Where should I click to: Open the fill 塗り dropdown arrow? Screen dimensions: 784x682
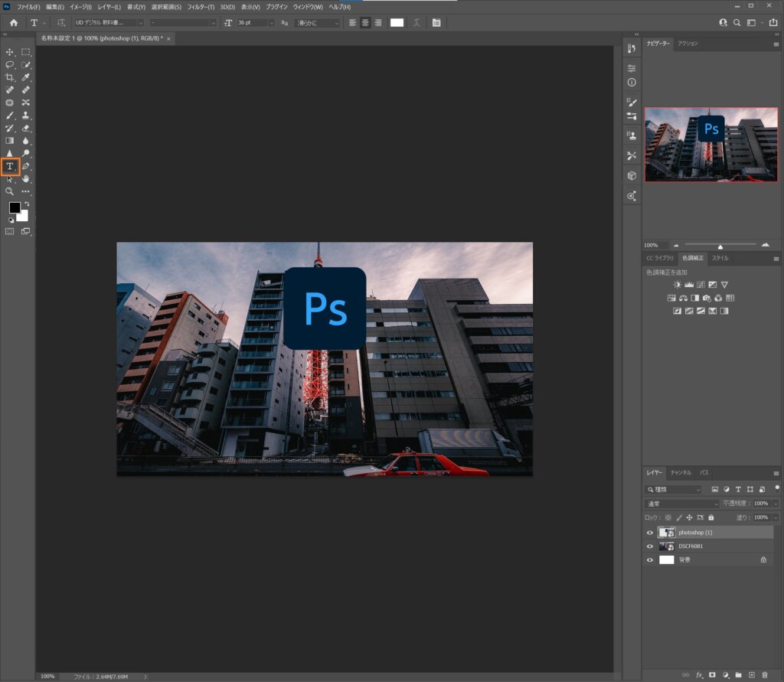point(776,517)
